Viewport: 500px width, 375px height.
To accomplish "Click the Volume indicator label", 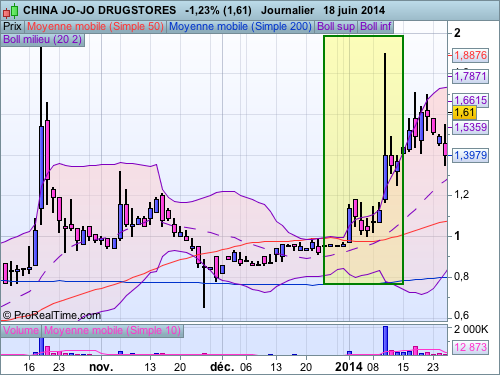I will [21, 330].
